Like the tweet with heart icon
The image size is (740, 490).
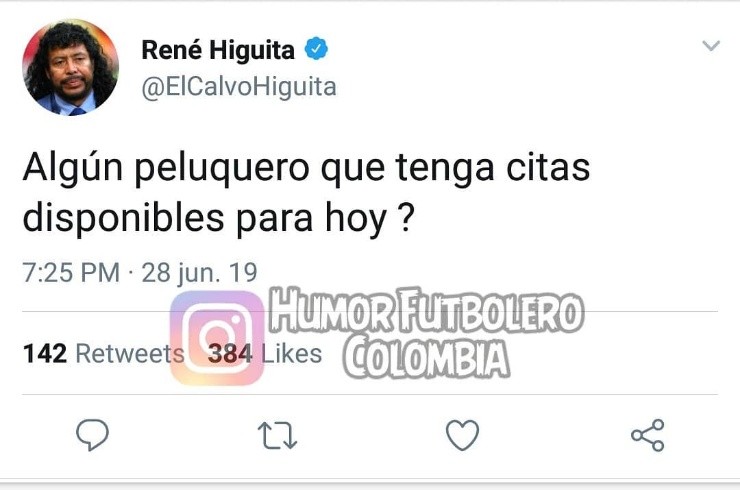coord(462,435)
